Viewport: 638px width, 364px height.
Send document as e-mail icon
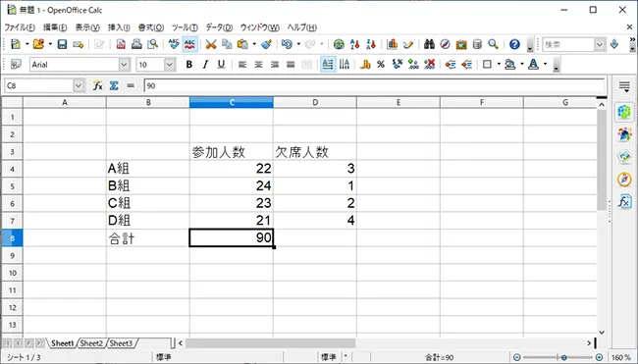(78, 44)
